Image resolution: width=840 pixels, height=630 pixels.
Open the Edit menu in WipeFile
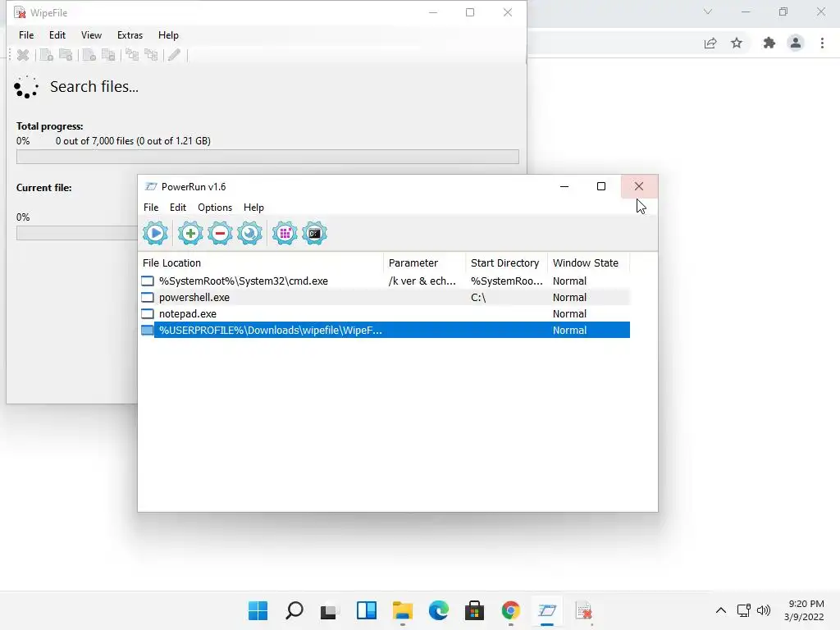57,34
